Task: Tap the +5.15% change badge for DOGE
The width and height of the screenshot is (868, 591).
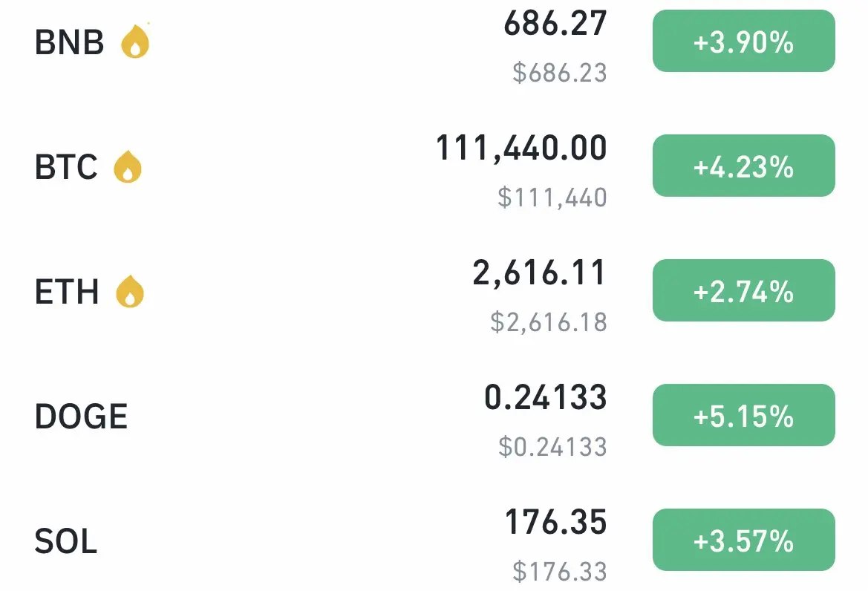Action: point(743,415)
